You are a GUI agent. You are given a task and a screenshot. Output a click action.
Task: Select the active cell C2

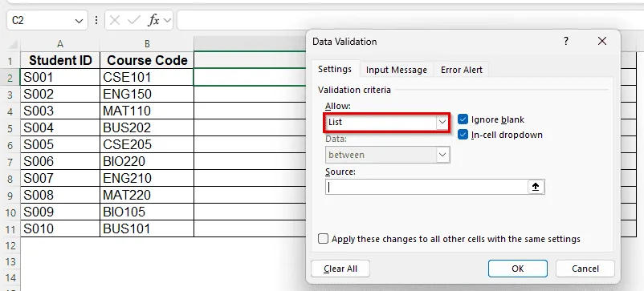click(250, 77)
